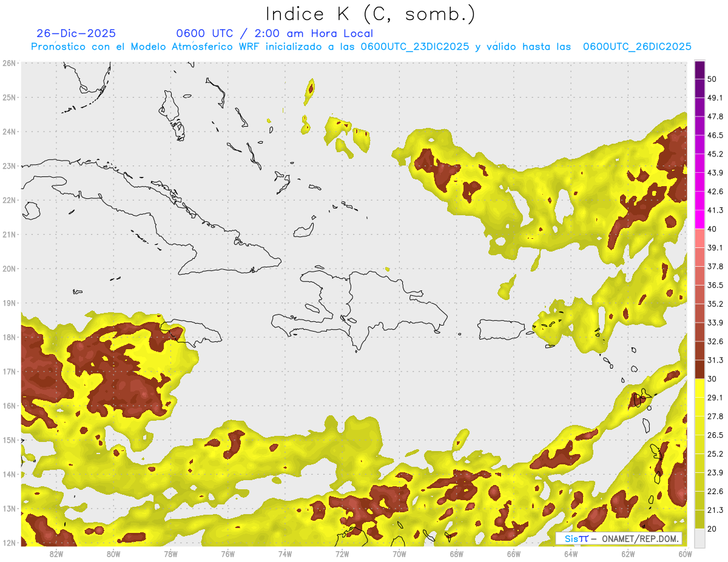Click the colorbar value 31.3

point(715,360)
